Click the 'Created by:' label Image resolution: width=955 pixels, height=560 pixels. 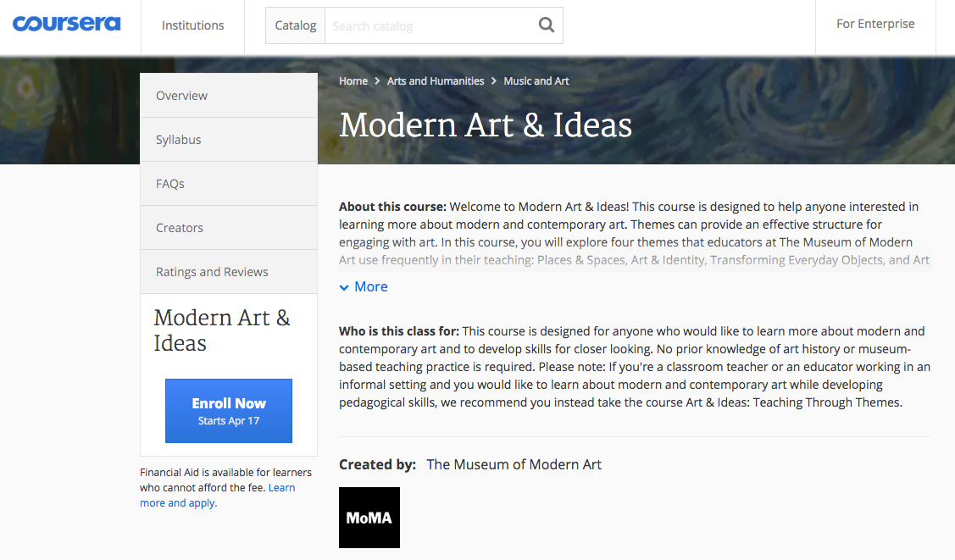point(378,464)
